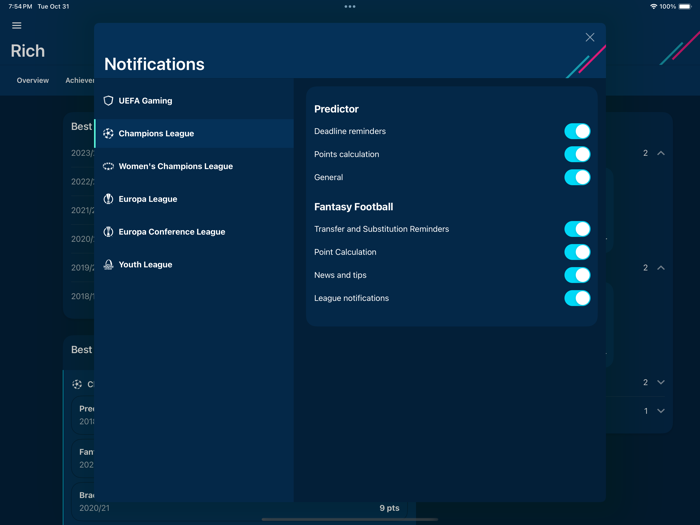The height and width of the screenshot is (525, 700).
Task: Select UEFA Gaming in notifications sidebar
Action: (194, 100)
